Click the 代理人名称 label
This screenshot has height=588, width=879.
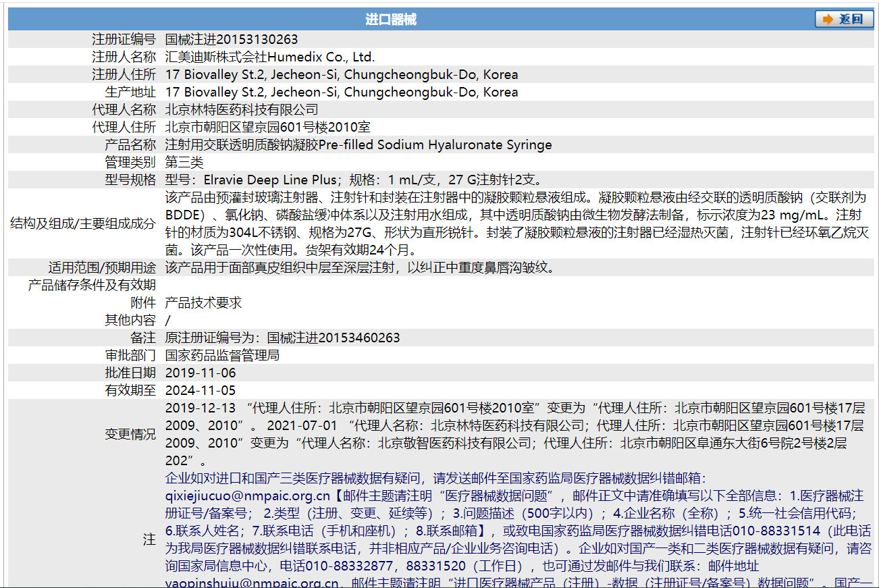pos(124,109)
